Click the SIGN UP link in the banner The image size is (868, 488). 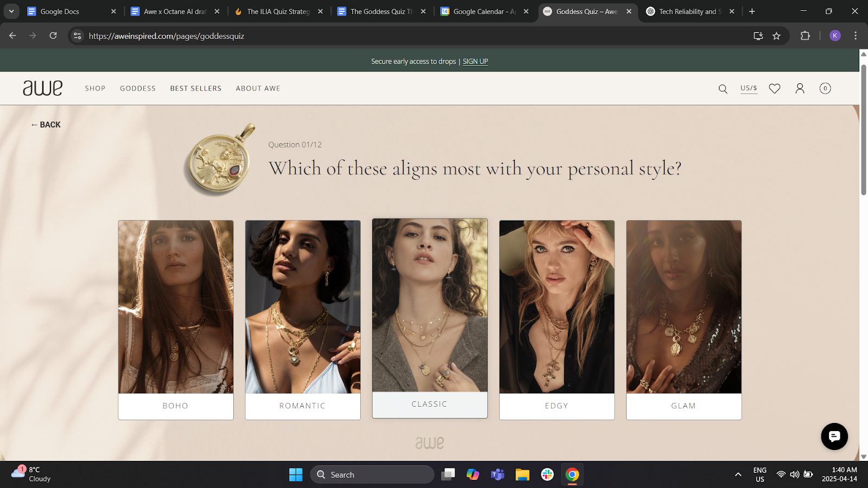point(475,61)
